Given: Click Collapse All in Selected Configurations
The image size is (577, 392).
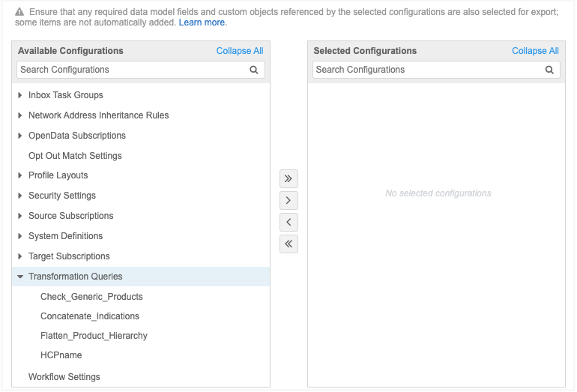Looking at the screenshot, I should [x=535, y=51].
